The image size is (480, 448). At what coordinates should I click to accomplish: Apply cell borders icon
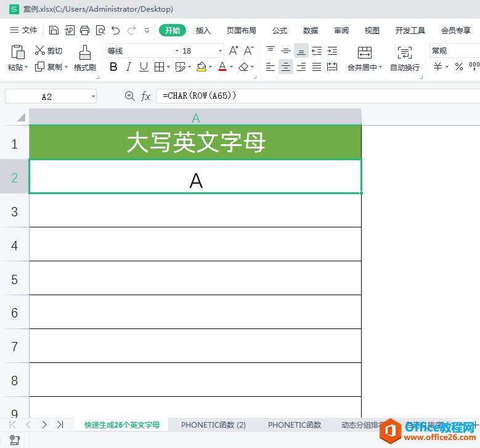click(159, 67)
